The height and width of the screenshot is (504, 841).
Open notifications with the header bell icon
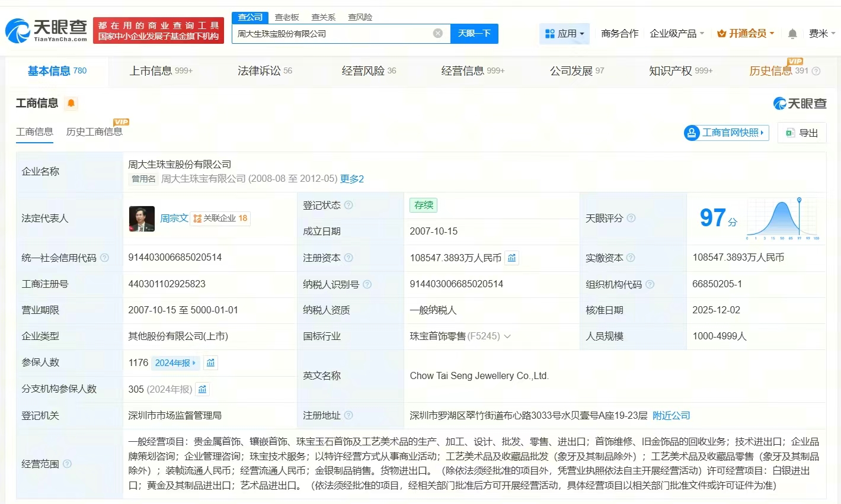pyautogui.click(x=792, y=34)
